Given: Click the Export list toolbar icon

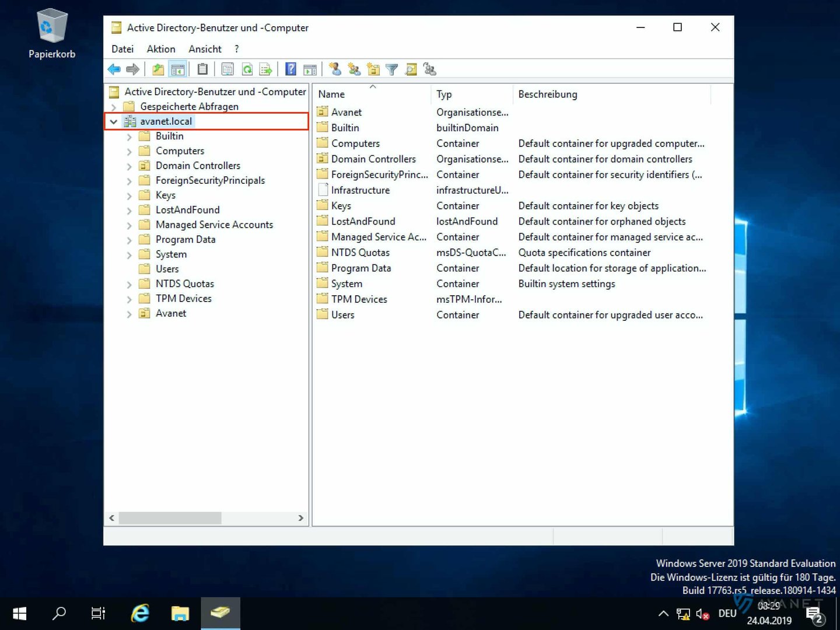Looking at the screenshot, I should tap(266, 69).
